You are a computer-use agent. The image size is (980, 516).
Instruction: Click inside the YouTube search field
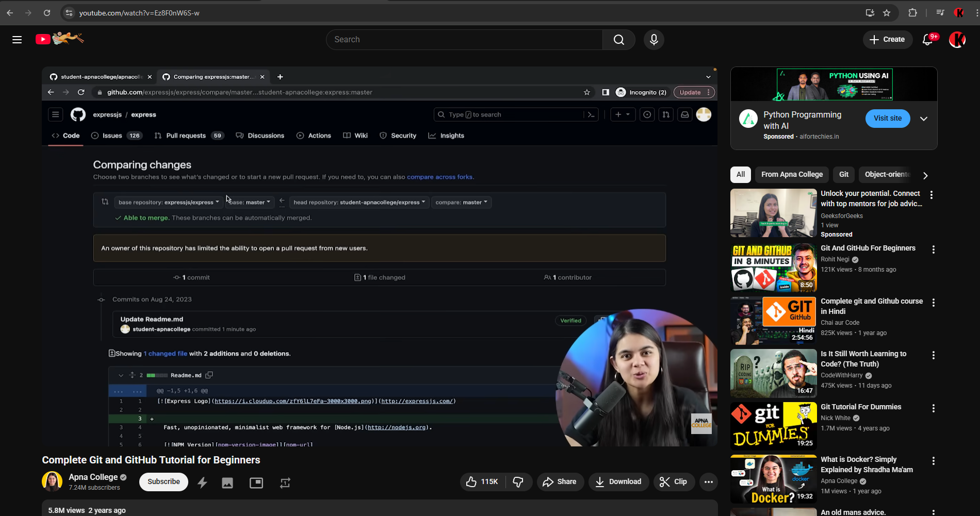click(464, 39)
